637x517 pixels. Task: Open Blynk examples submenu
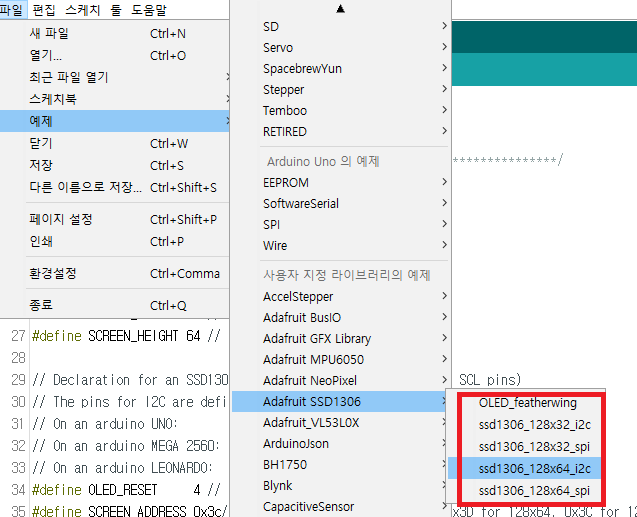(x=340, y=486)
